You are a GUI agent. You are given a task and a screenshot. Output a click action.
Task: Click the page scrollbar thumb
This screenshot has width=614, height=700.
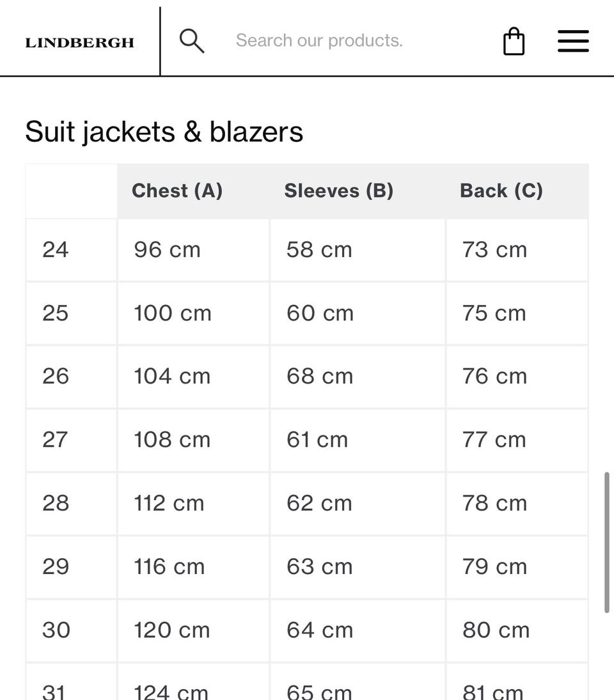pos(606,542)
